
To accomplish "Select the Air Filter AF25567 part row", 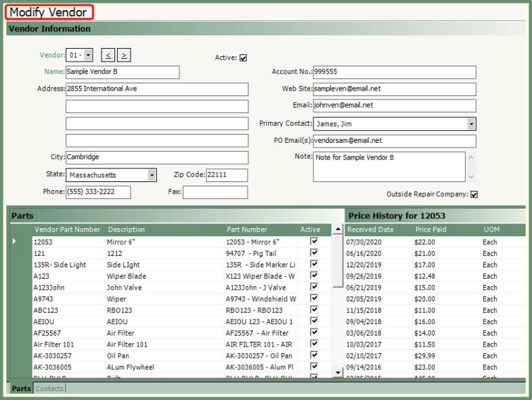I will click(x=129, y=333).
